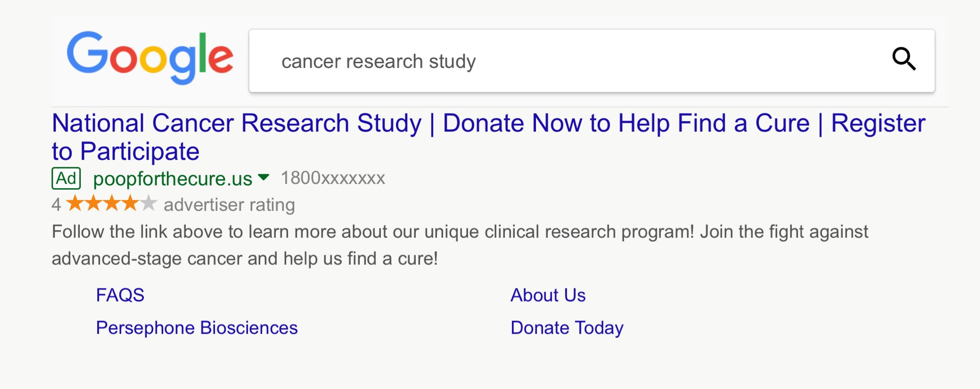980x389 pixels.
Task: Go to the Persephone Biosciences sitelink
Action: [x=197, y=328]
